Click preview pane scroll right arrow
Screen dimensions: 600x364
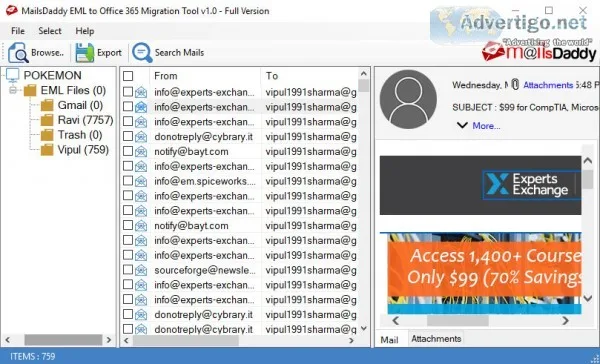coord(565,320)
